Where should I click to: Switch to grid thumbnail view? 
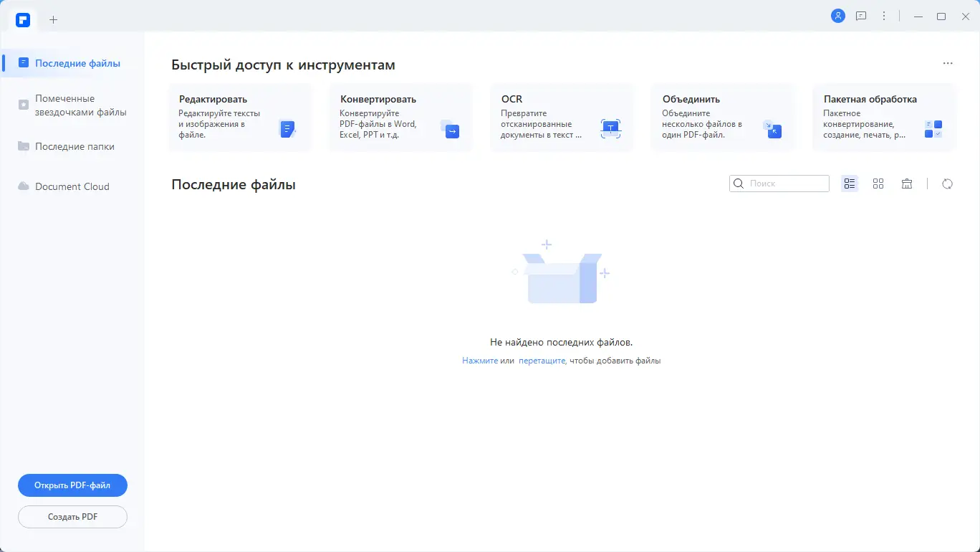(878, 184)
